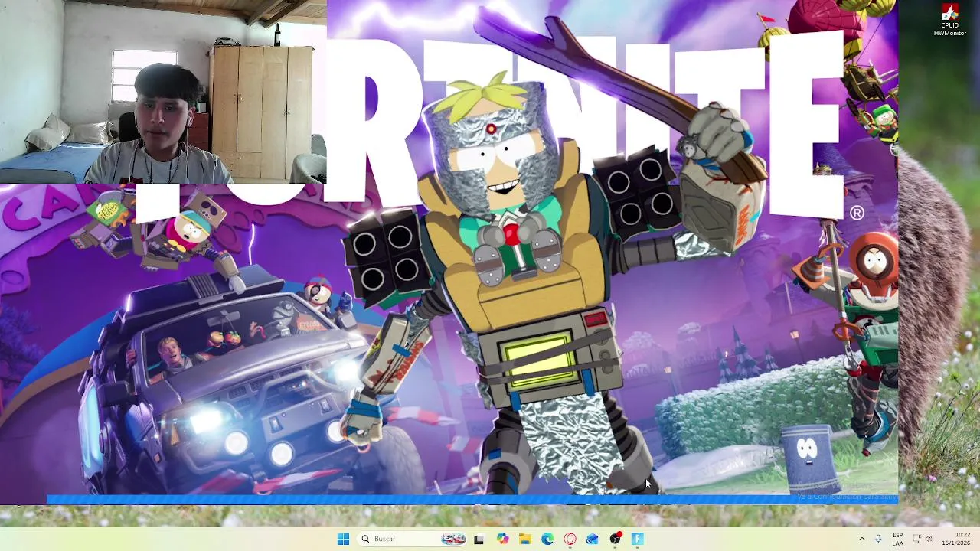This screenshot has height=551, width=980.
Task: Open Opera browser from the taskbar
Action: point(570,539)
